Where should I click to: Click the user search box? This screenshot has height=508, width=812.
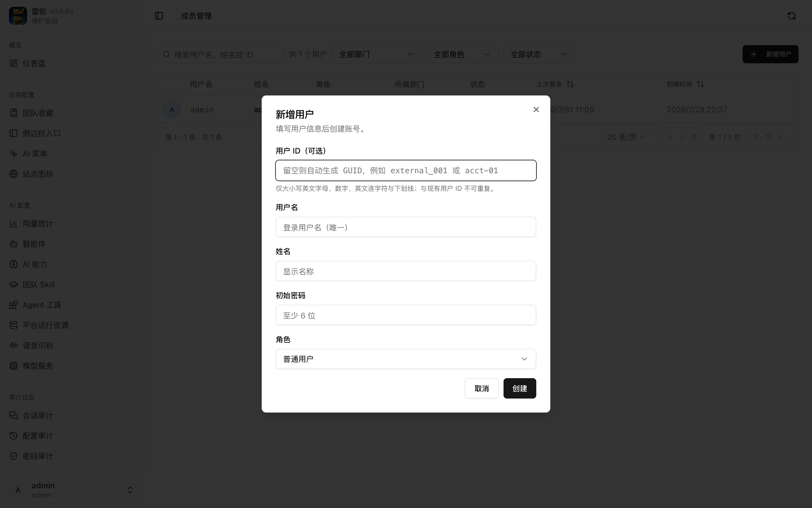tap(221, 54)
